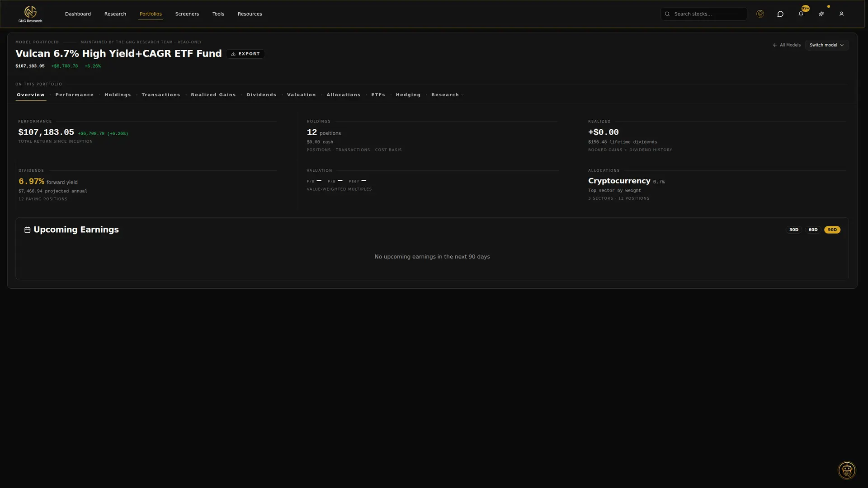Viewport: 868px width, 488px height.
Task: Open the Switch model dropdown
Action: (x=826, y=45)
